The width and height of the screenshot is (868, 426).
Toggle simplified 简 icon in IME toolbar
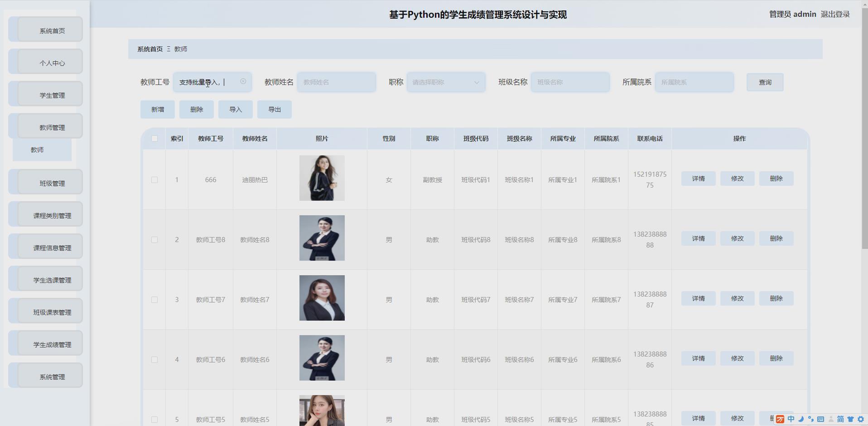pos(840,419)
